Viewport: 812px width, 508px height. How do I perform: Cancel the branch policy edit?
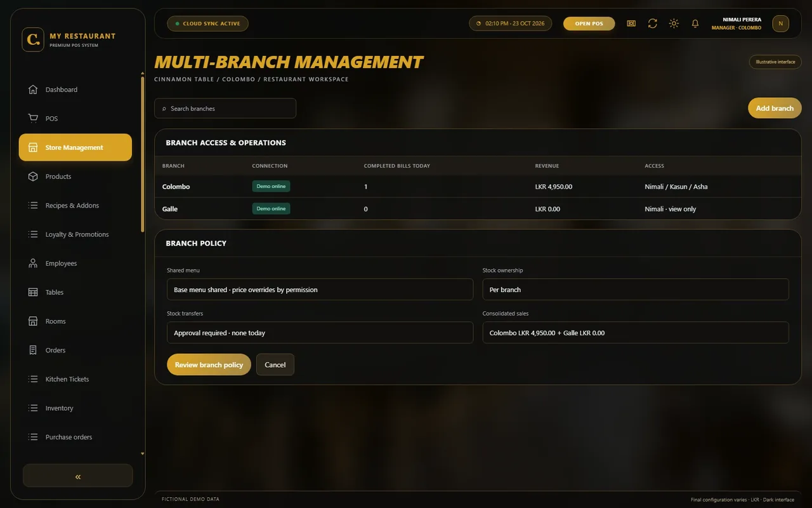pyautogui.click(x=275, y=364)
